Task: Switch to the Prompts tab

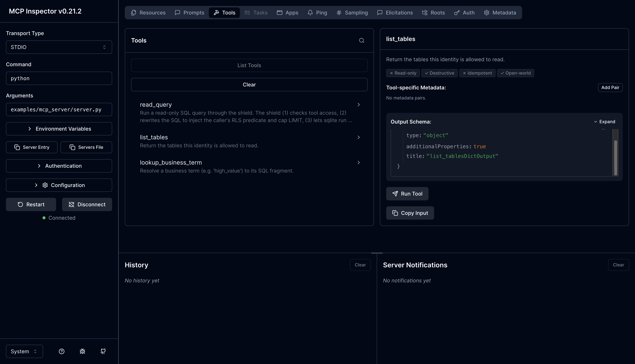Action: click(189, 12)
